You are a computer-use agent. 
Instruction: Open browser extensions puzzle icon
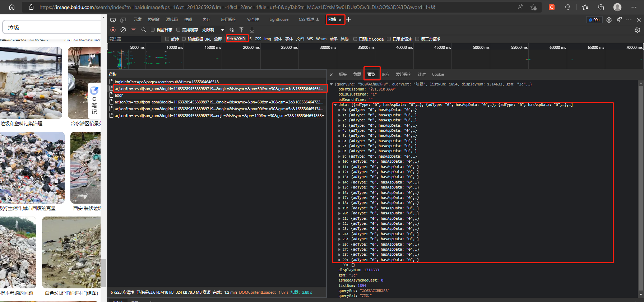(x=567, y=7)
